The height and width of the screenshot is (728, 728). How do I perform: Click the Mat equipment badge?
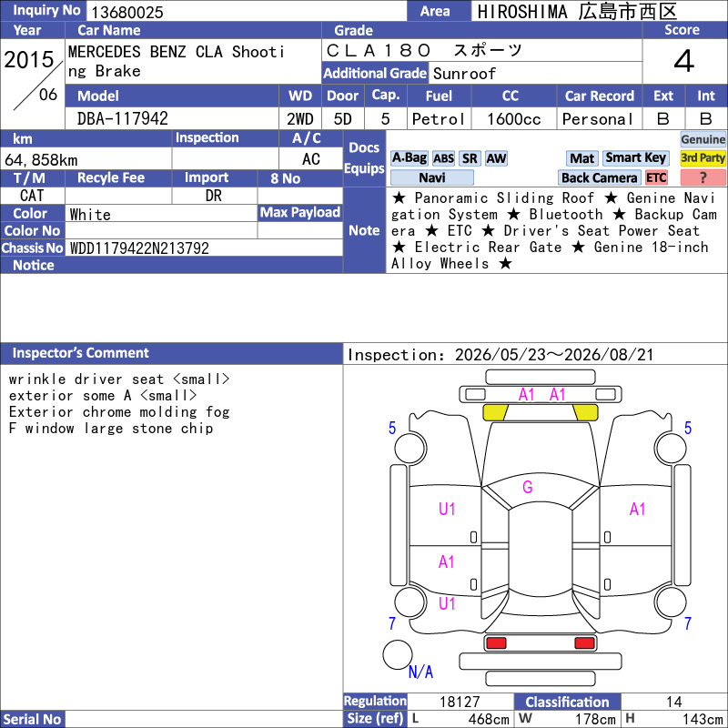coord(581,158)
